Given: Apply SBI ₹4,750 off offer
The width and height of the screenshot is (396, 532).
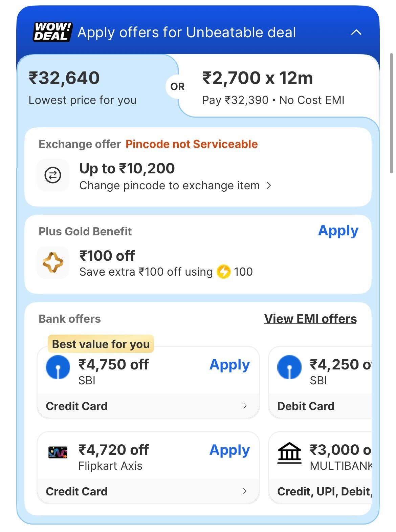Looking at the screenshot, I should click(229, 365).
